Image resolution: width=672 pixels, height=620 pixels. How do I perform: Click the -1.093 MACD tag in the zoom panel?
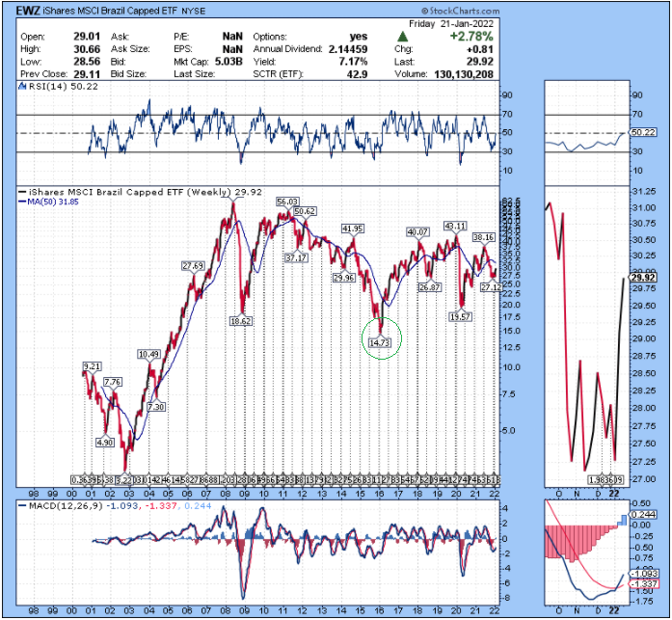[643, 574]
